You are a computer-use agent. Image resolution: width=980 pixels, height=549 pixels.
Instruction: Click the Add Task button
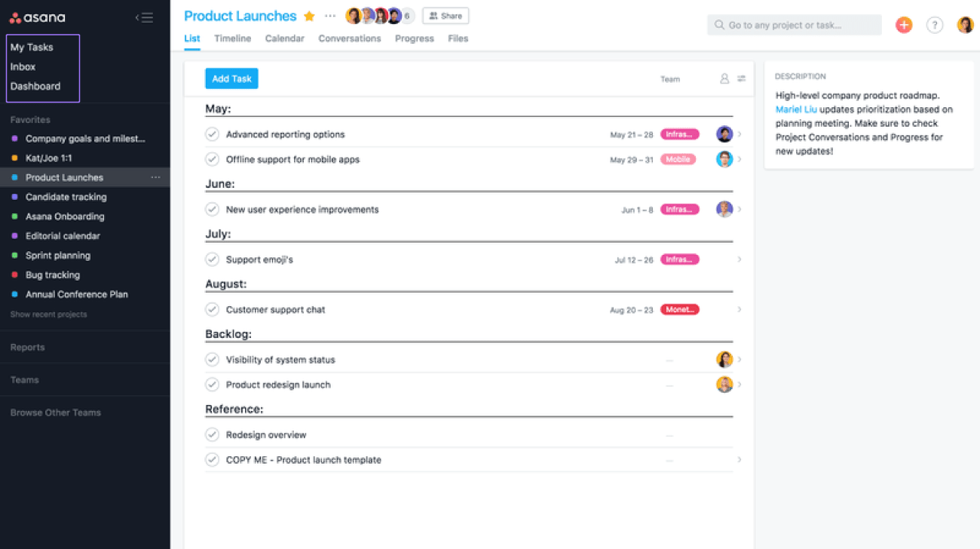231,78
